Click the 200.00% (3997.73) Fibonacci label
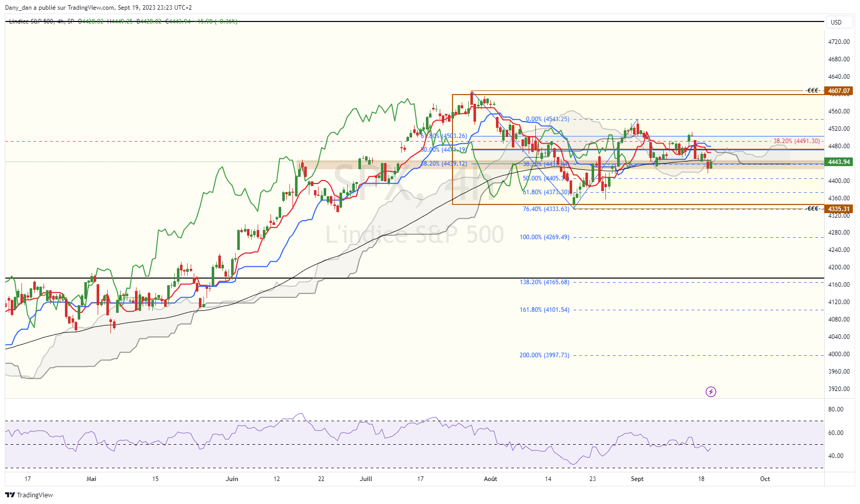The image size is (860, 504). [x=545, y=355]
